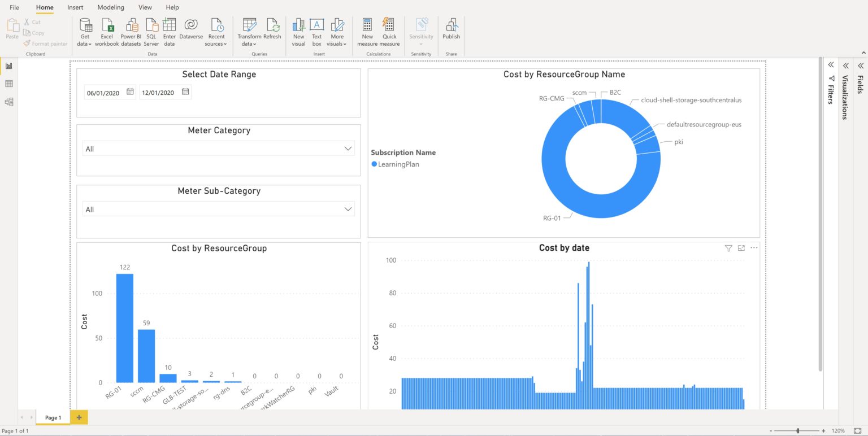The height and width of the screenshot is (436, 868).
Task: Switch to the Insert ribbon tab
Action: [75, 7]
